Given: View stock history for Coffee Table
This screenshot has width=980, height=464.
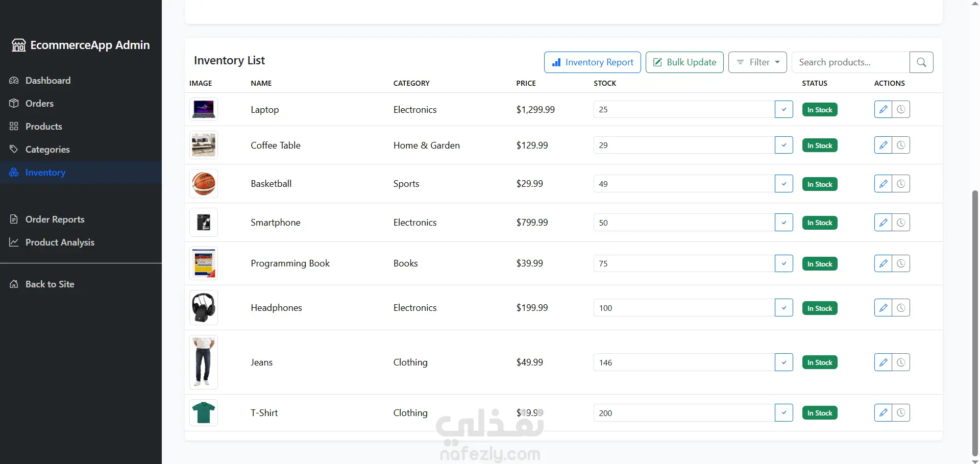Looking at the screenshot, I should pyautogui.click(x=901, y=145).
